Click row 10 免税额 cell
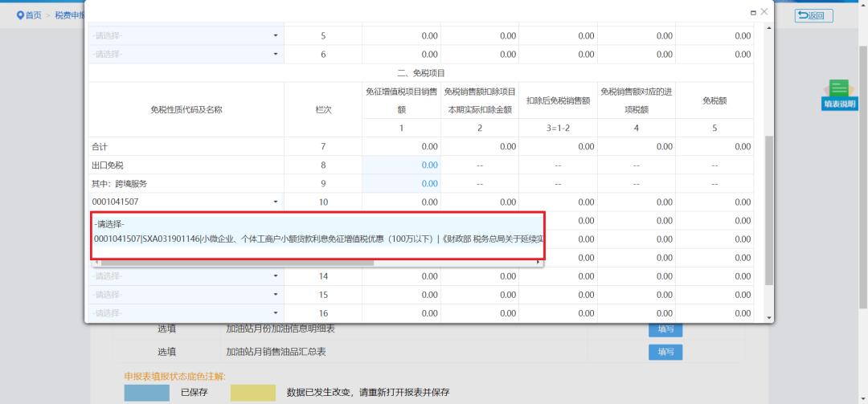 tap(714, 202)
